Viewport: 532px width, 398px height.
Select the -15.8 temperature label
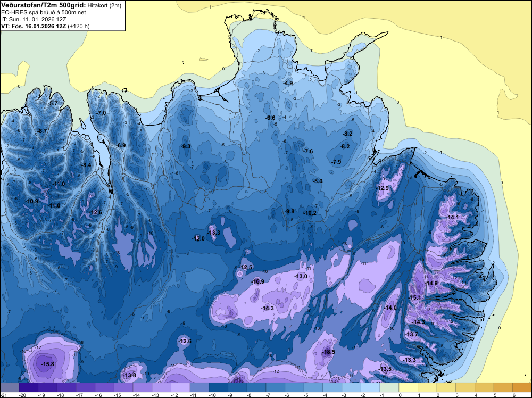click(x=47, y=364)
